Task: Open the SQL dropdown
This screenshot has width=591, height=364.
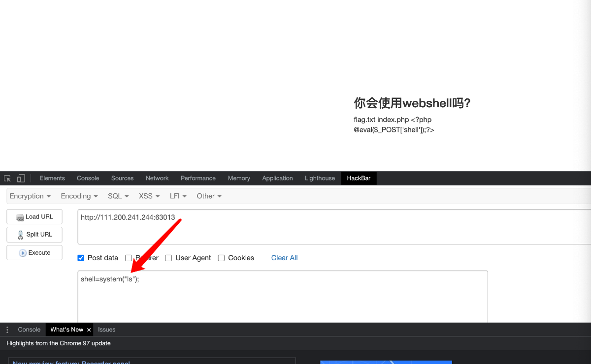Action: tap(118, 196)
